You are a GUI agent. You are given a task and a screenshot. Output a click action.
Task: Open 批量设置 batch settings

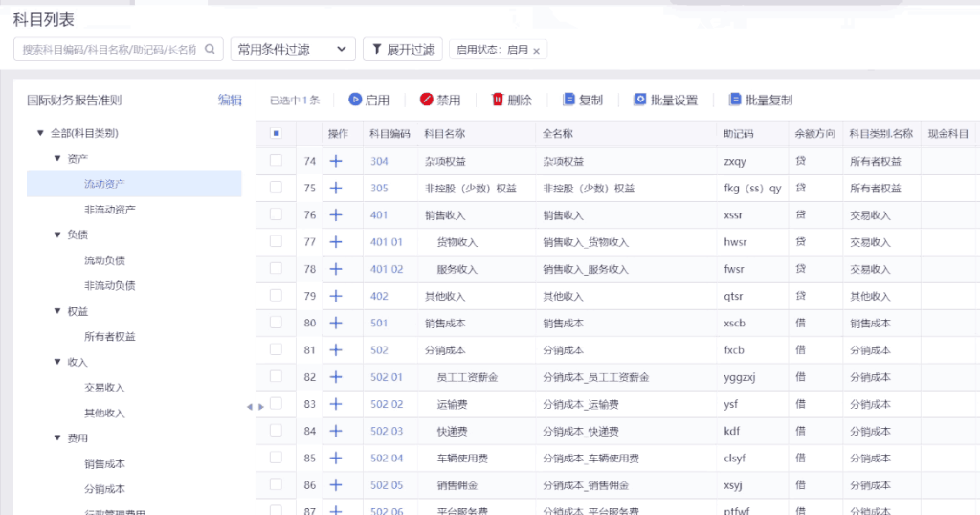(x=665, y=100)
